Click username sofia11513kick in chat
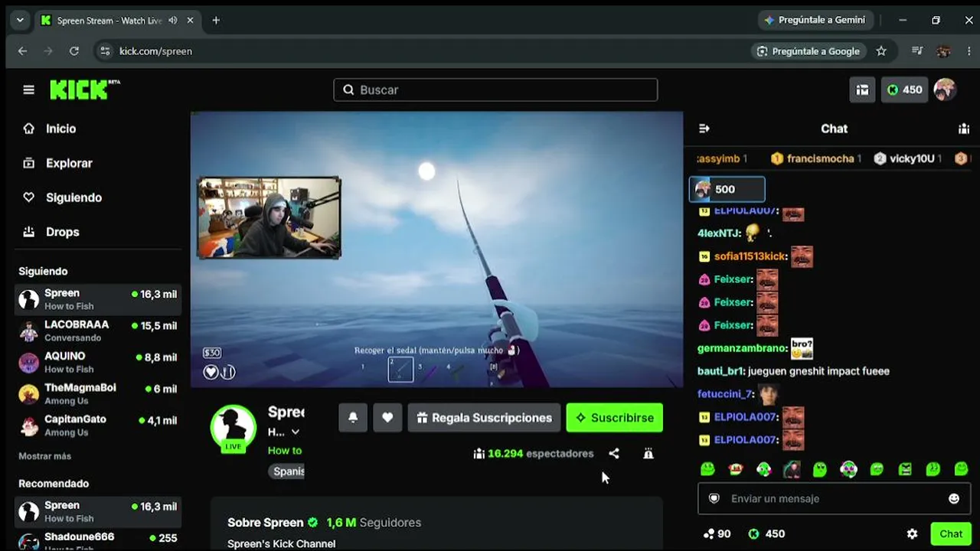The width and height of the screenshot is (980, 551). point(750,256)
